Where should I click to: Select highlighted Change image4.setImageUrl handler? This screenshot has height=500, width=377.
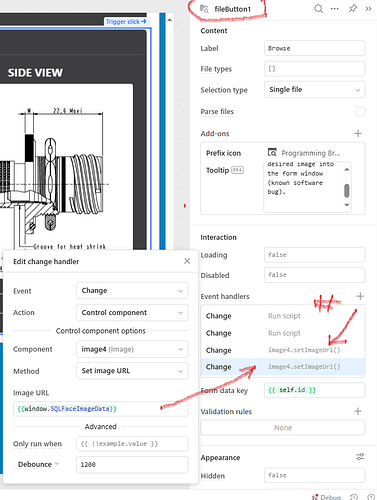tap(283, 367)
